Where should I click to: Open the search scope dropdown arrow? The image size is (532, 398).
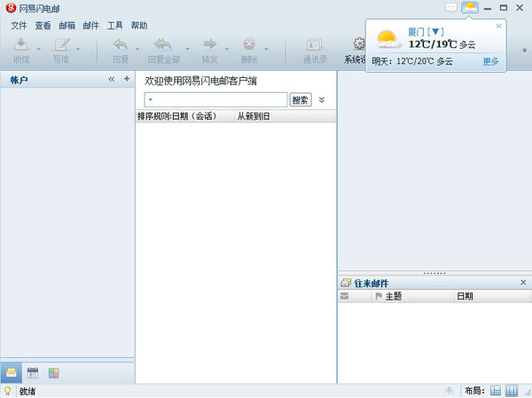click(x=151, y=100)
